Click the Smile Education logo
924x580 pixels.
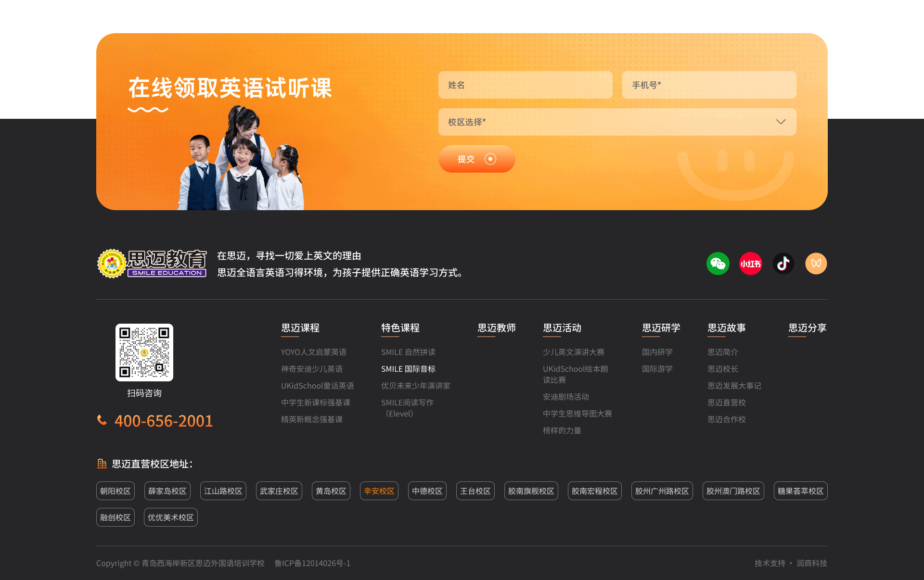(152, 264)
